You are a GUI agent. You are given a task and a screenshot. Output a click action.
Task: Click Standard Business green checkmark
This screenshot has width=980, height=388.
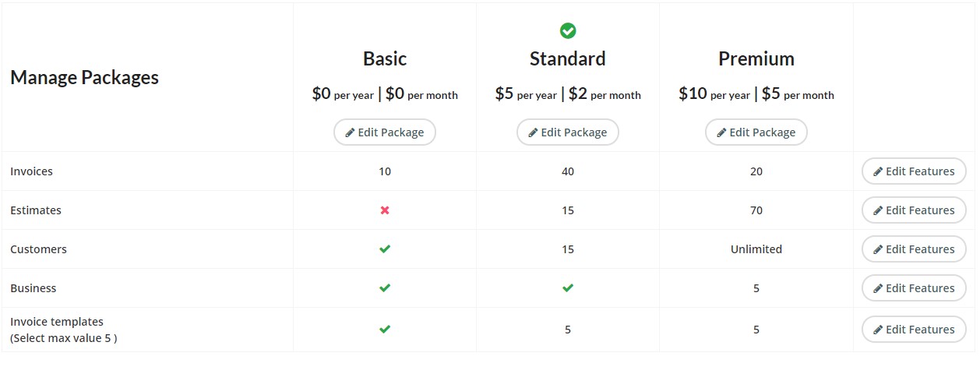pyautogui.click(x=568, y=288)
